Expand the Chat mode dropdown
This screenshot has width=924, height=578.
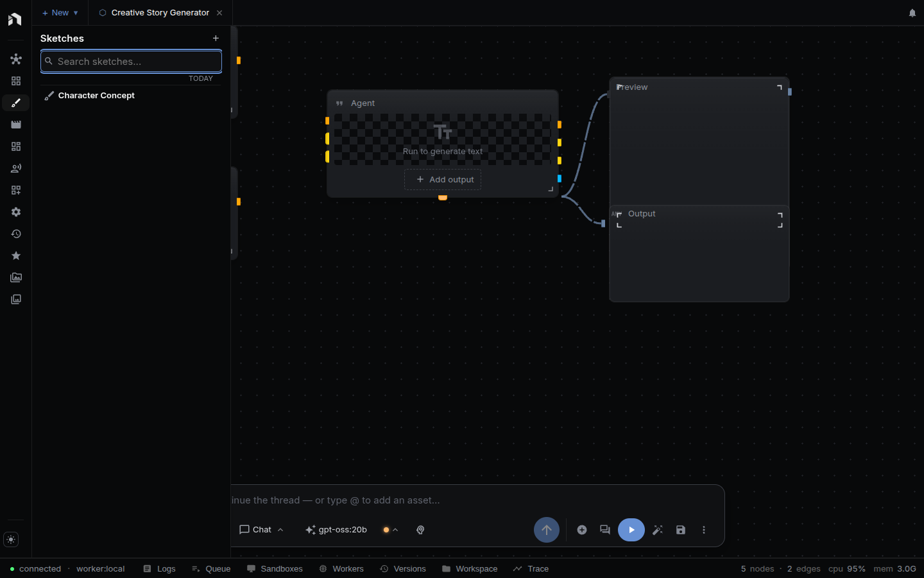[x=261, y=530]
